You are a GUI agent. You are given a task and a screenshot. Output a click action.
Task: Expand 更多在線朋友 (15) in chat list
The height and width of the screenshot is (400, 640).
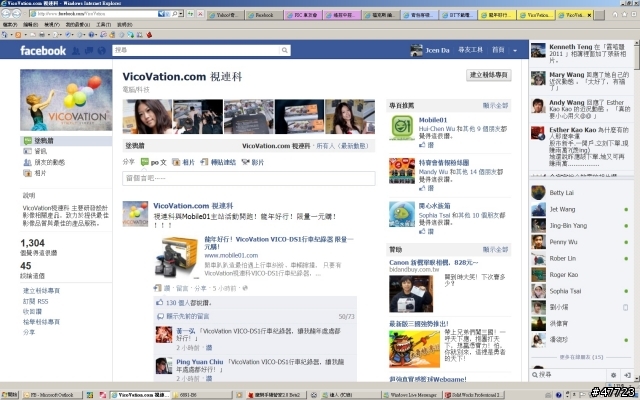[x=581, y=357]
